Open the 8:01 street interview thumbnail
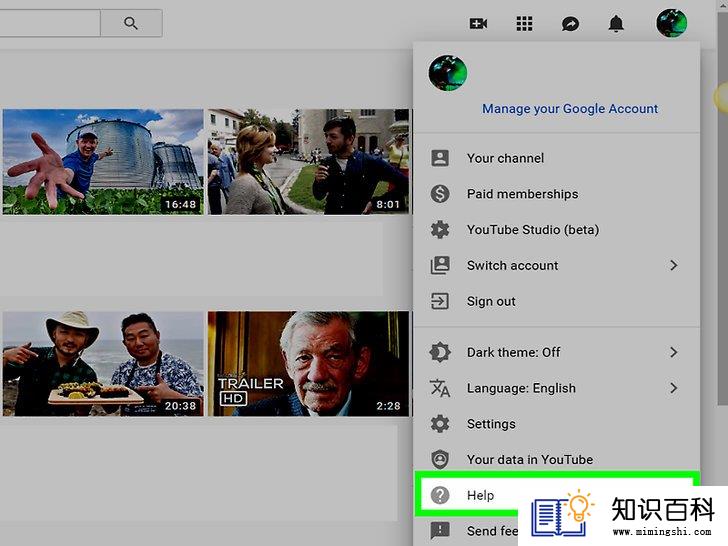The width and height of the screenshot is (728, 546). 308,162
